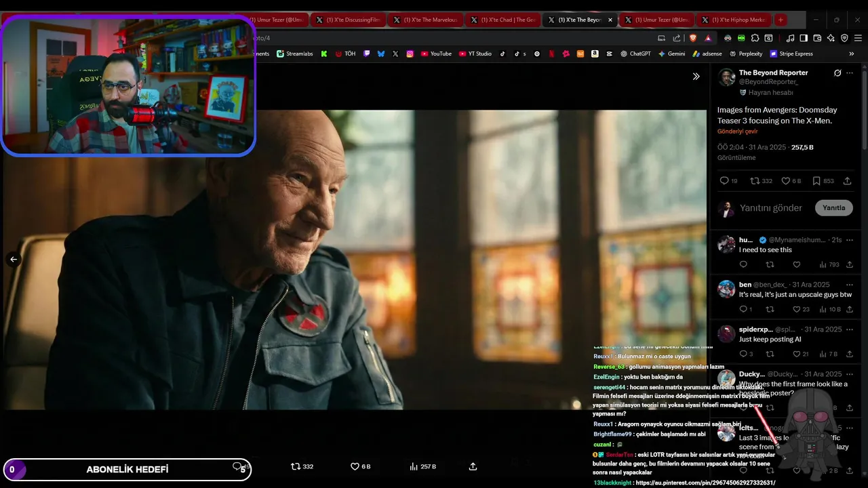This screenshot has height=488, width=868.
Task: Open more options on 'I need to see this' reply
Action: pos(849,240)
